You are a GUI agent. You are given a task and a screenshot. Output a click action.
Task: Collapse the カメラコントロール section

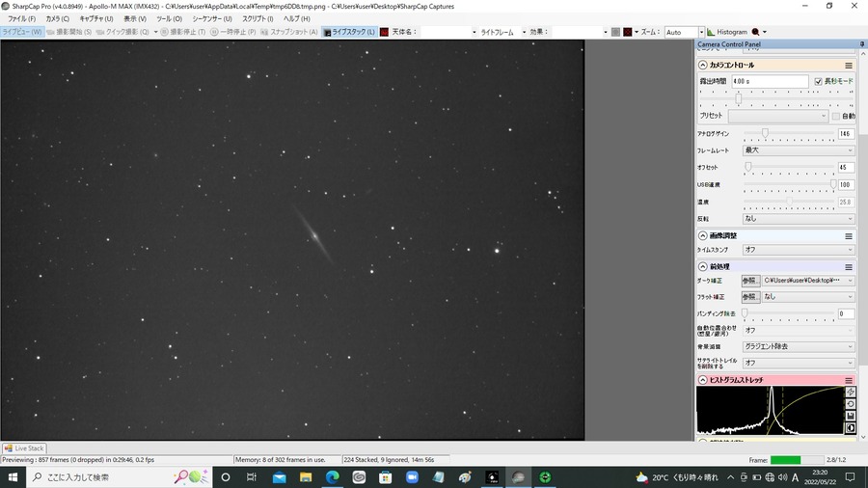[702, 66]
